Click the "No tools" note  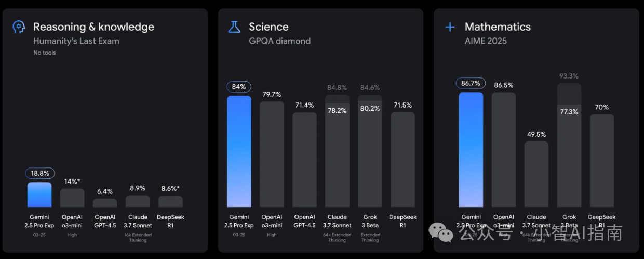pos(45,53)
